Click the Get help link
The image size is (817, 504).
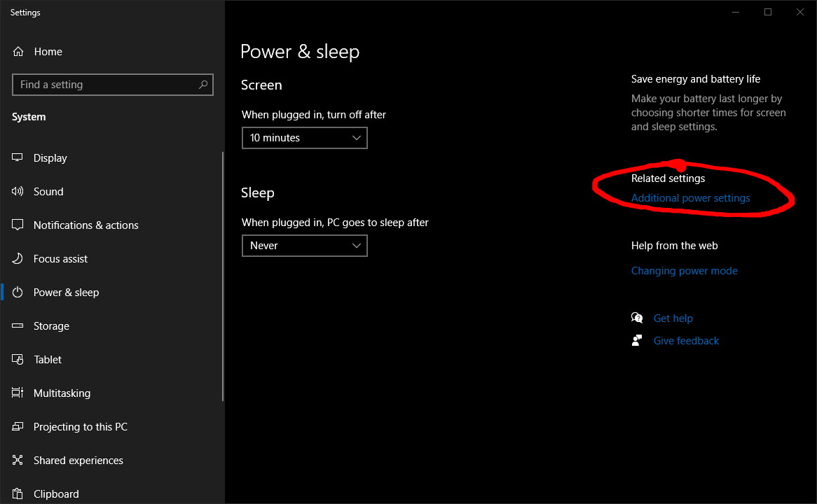point(673,318)
